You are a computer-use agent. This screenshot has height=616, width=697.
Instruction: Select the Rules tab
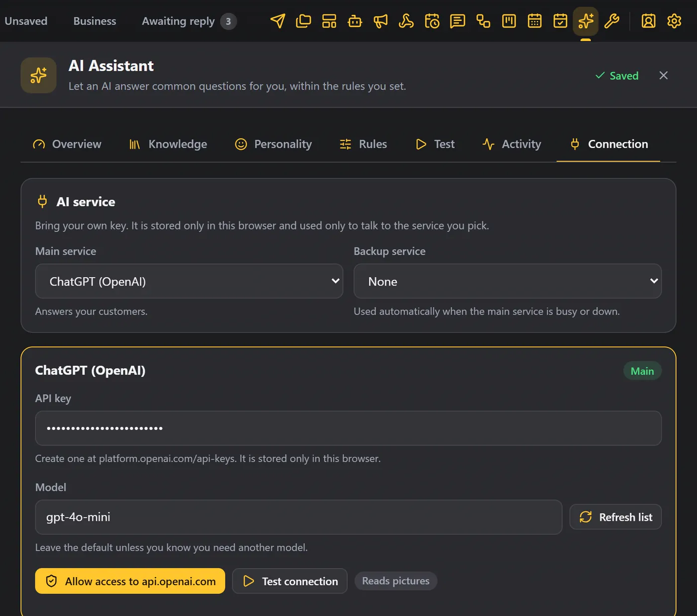pyautogui.click(x=363, y=144)
